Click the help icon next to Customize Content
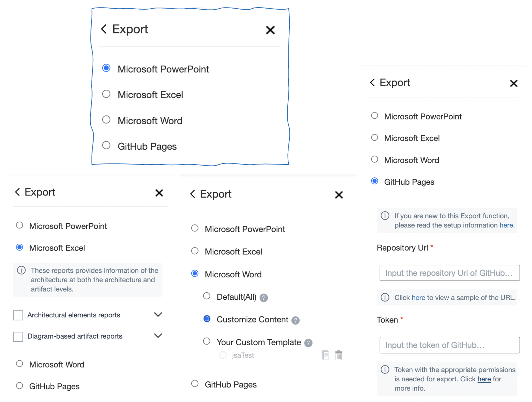Screen dimensions: 532x402 (295, 320)
